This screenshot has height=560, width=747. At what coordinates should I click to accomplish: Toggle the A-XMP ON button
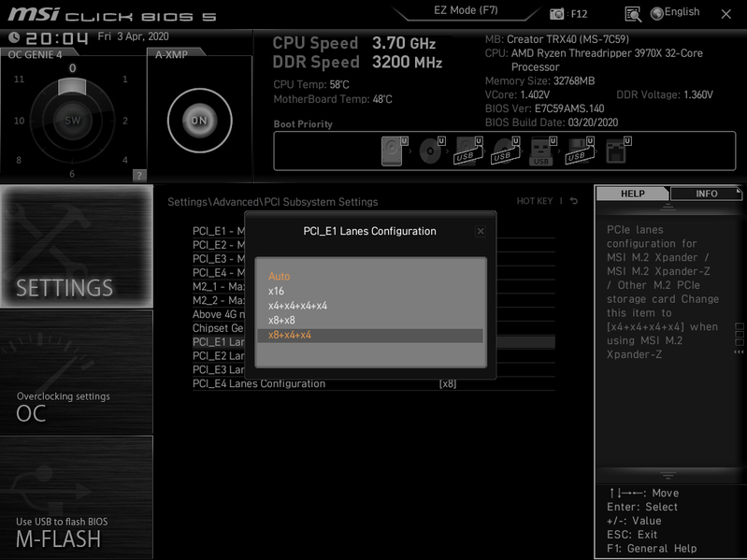tap(200, 121)
